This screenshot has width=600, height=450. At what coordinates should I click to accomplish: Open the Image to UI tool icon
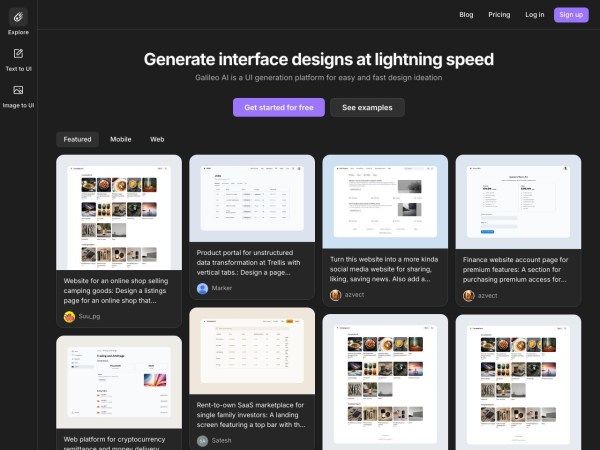(x=18, y=91)
